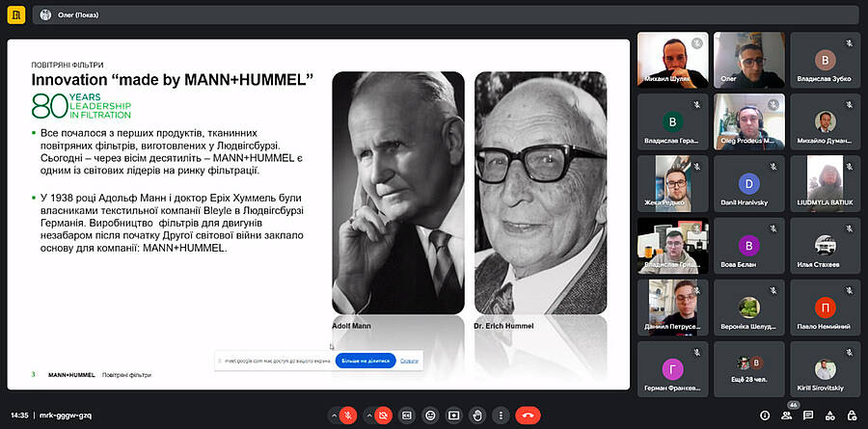Click the yellow app icon in top left
The image size is (868, 429).
click(16, 15)
